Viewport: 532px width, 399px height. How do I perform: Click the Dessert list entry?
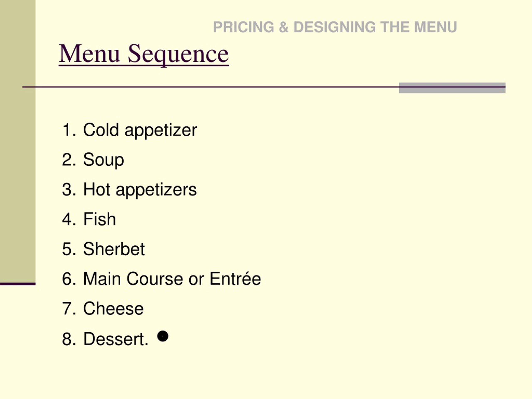116,339
